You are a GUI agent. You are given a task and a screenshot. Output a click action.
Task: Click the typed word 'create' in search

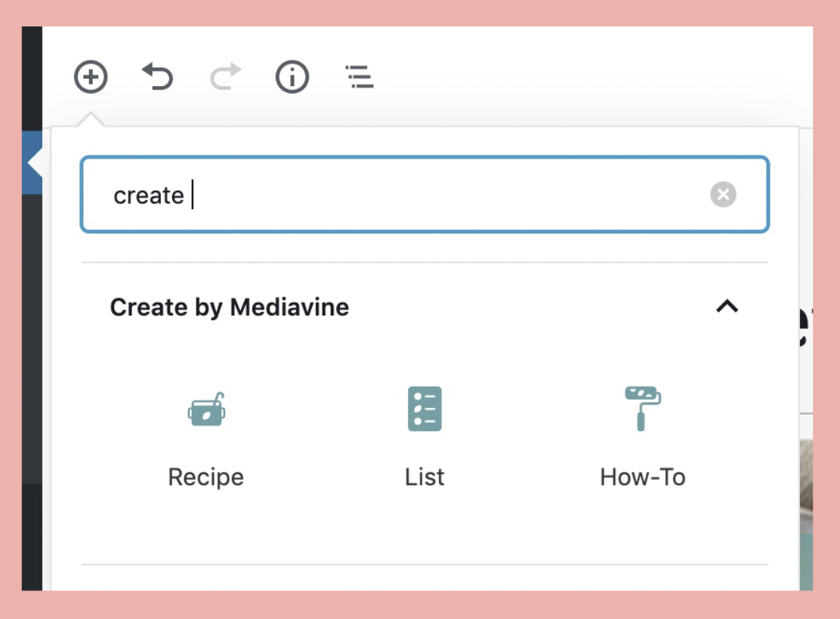pyautogui.click(x=149, y=196)
